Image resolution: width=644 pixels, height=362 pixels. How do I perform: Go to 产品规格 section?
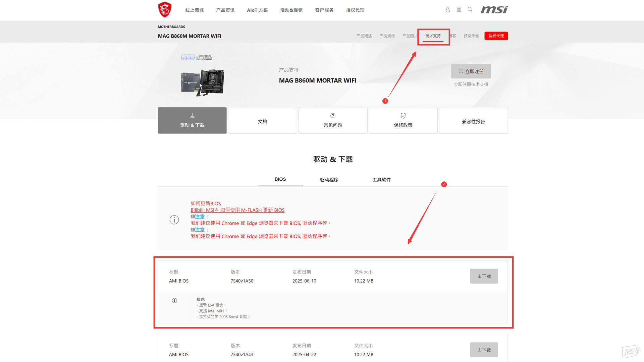click(387, 36)
